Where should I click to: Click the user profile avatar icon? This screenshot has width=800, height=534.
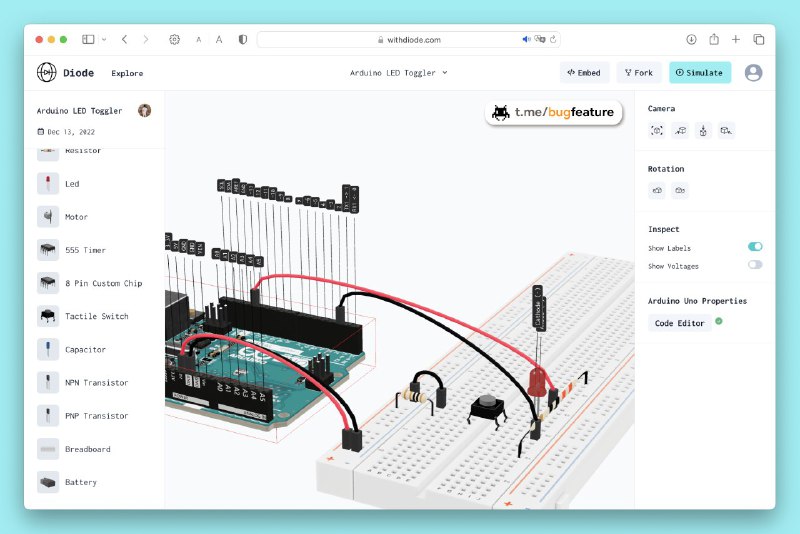[753, 73]
